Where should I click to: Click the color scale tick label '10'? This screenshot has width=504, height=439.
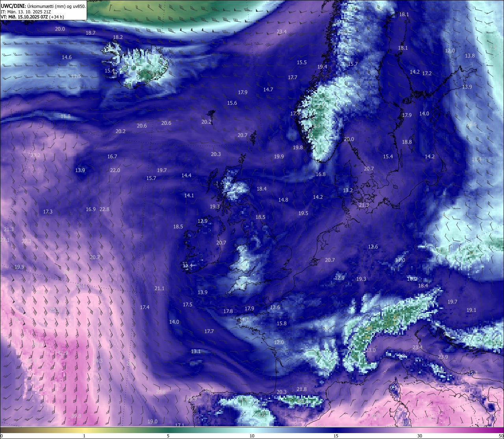click(252, 436)
